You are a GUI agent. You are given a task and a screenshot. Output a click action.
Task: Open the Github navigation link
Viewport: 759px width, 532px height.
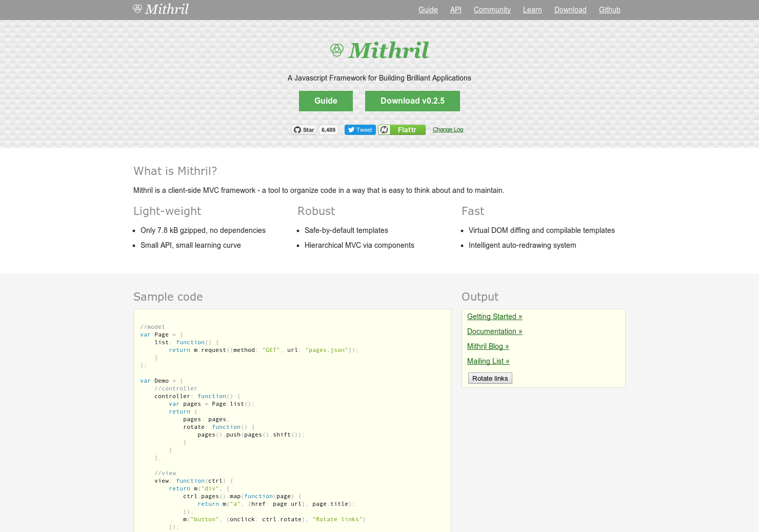click(x=610, y=10)
